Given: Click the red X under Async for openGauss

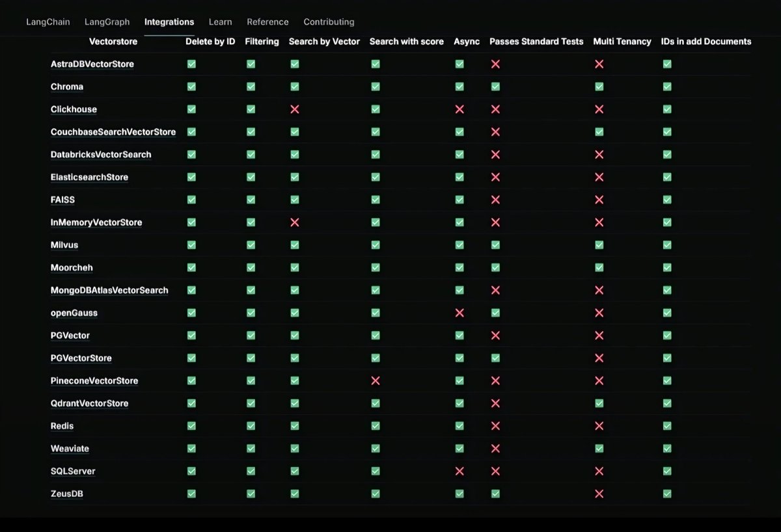Looking at the screenshot, I should pyautogui.click(x=459, y=313).
